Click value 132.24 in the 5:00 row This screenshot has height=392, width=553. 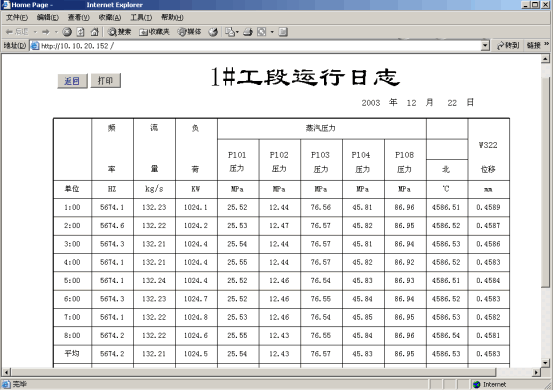(x=154, y=281)
